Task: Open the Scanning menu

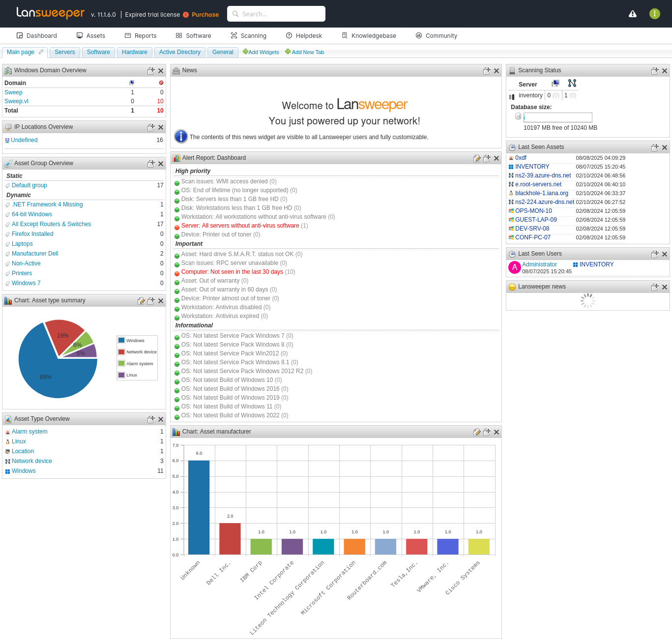Action: pyautogui.click(x=249, y=36)
